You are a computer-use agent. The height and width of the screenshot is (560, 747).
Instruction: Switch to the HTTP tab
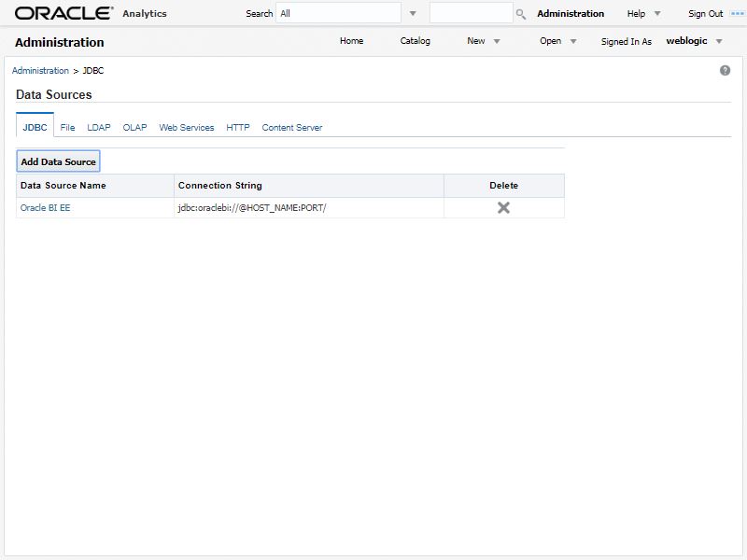238,128
